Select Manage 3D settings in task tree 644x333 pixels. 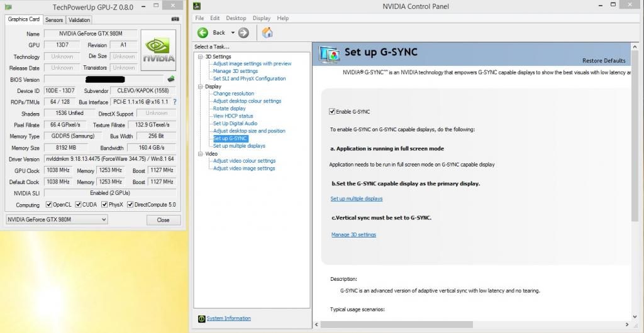point(235,71)
